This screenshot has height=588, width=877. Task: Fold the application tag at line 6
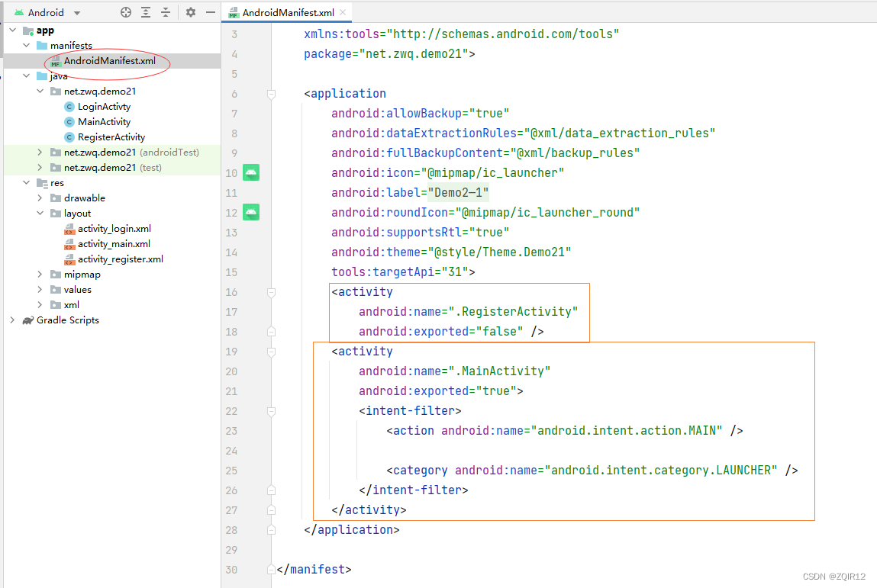[x=271, y=94]
